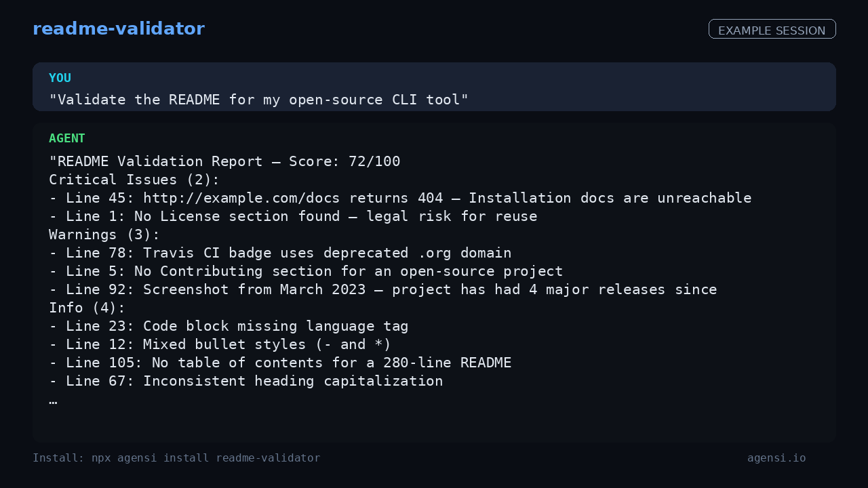Click the README Validation Report score line
Viewport: 868px width, 488px height.
click(x=224, y=161)
